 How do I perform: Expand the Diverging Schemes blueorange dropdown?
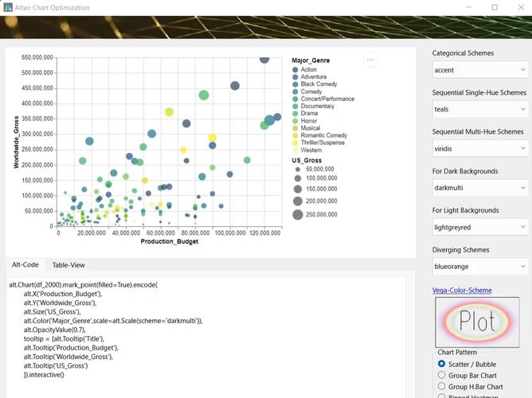click(x=479, y=266)
